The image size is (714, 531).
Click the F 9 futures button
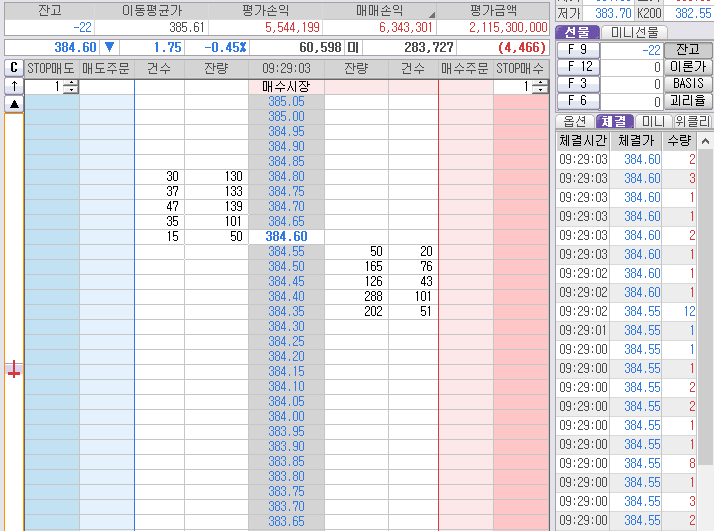[x=577, y=50]
